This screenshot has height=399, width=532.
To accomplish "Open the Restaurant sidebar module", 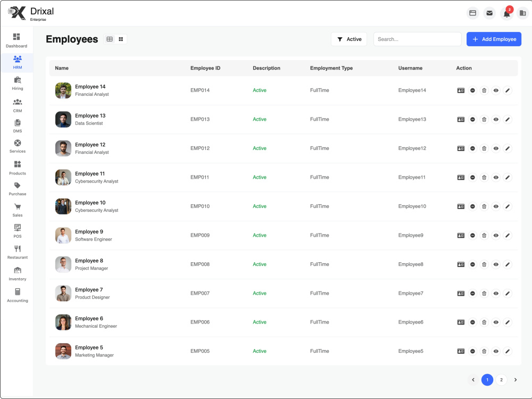I will tap(18, 252).
